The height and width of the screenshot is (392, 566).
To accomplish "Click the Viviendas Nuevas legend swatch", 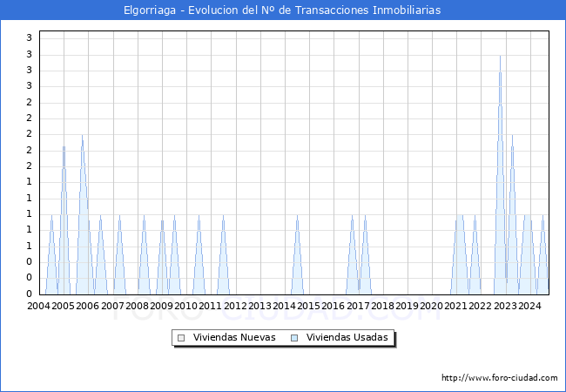I will [181, 338].
